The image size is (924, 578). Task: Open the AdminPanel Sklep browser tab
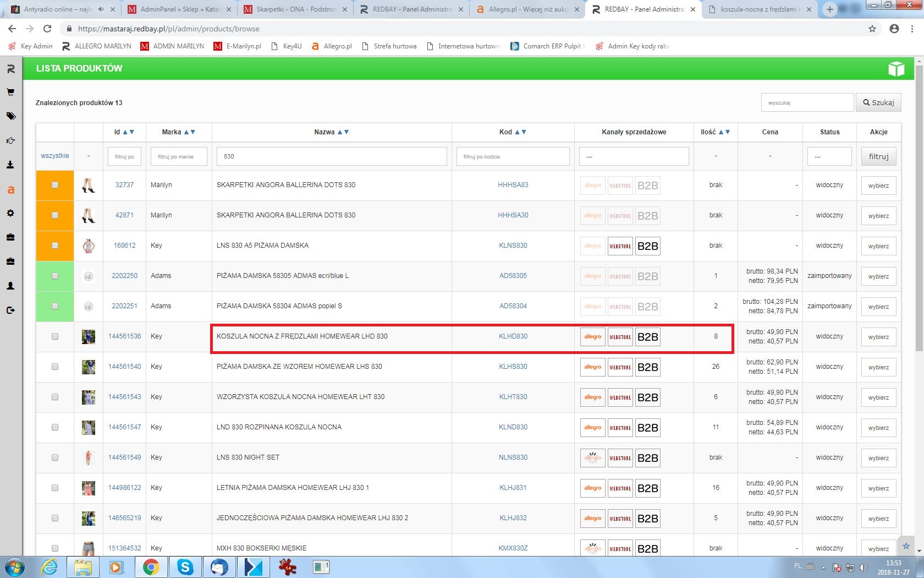tap(179, 9)
